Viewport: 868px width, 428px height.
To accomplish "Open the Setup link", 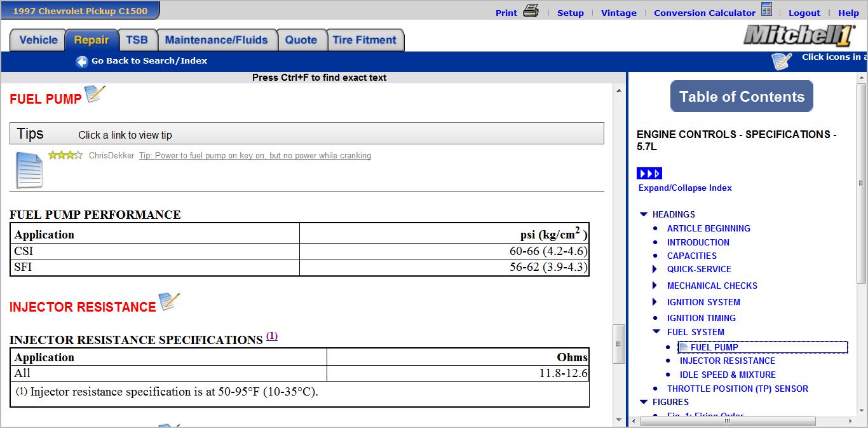I will coord(571,13).
